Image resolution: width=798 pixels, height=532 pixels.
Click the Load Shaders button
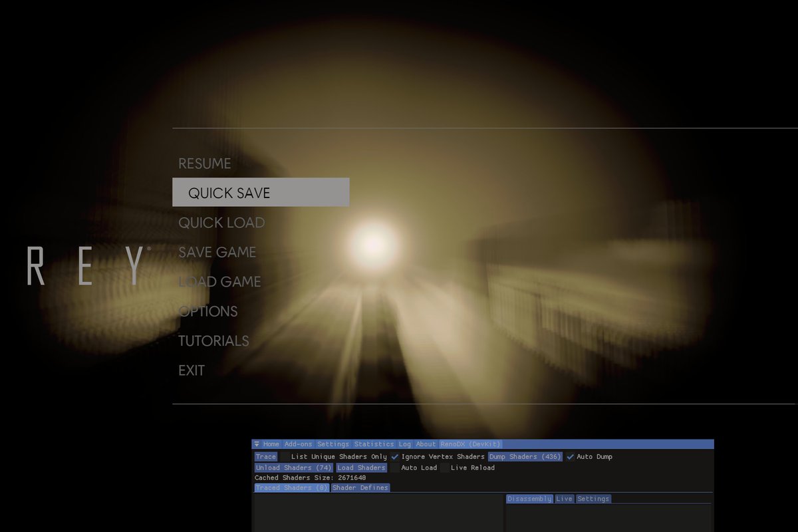pyautogui.click(x=361, y=467)
